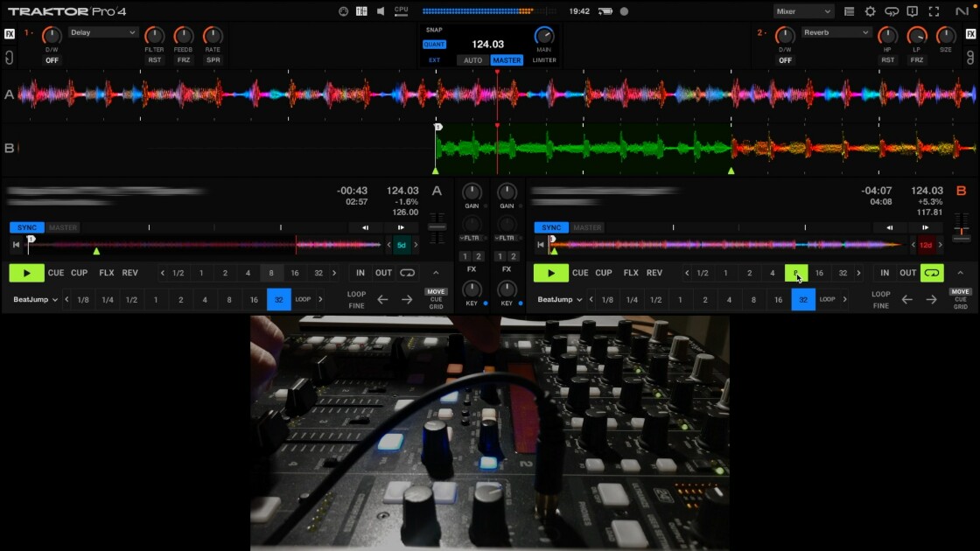The image size is (980, 551).
Task: Click deck A tempo bend down icon
Action: [365, 227]
